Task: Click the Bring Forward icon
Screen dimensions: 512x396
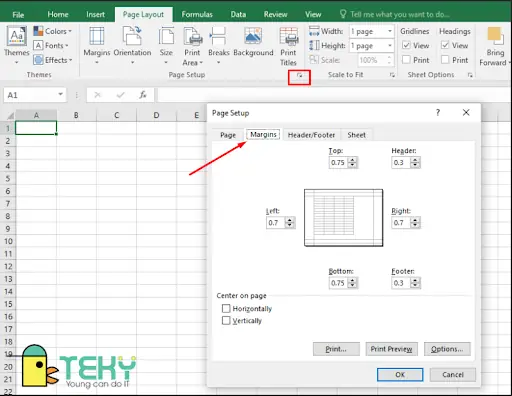Action: pos(495,36)
